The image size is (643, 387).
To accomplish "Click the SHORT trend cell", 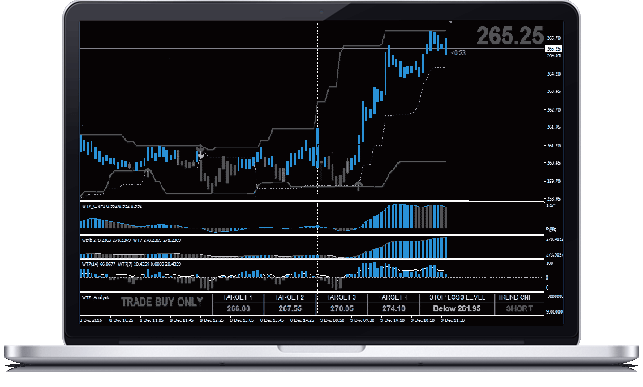I will pyautogui.click(x=519, y=308).
